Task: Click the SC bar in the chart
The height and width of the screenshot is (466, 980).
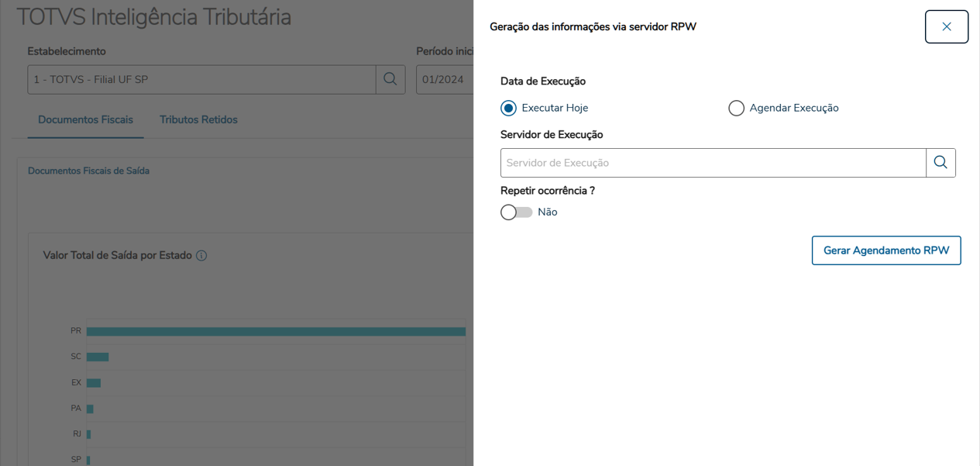Action: pyautogui.click(x=98, y=357)
